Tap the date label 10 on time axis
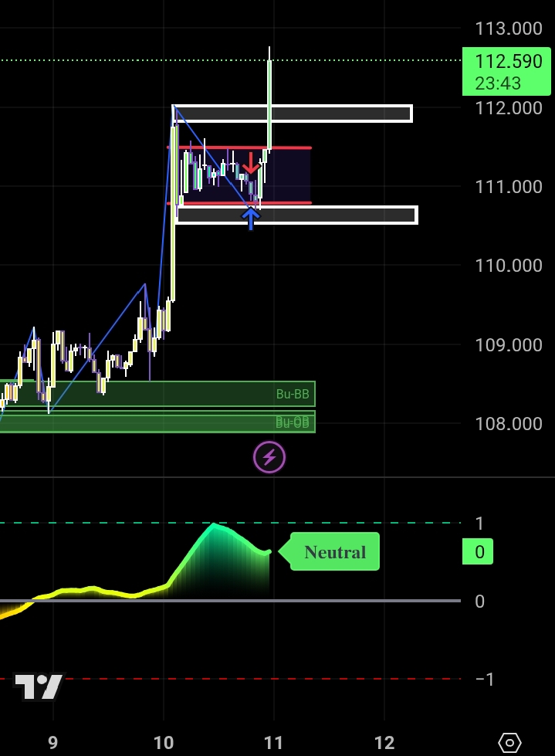Image resolution: width=555 pixels, height=756 pixels. tap(163, 743)
